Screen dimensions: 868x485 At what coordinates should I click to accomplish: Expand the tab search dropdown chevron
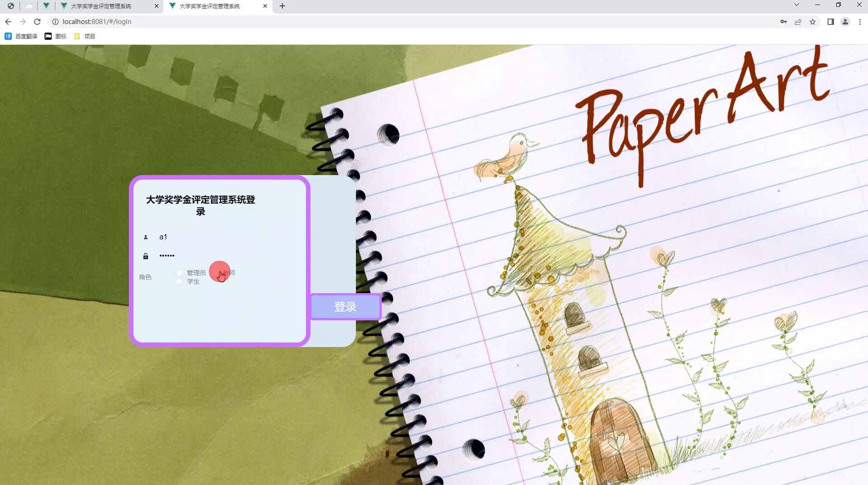click(797, 5)
